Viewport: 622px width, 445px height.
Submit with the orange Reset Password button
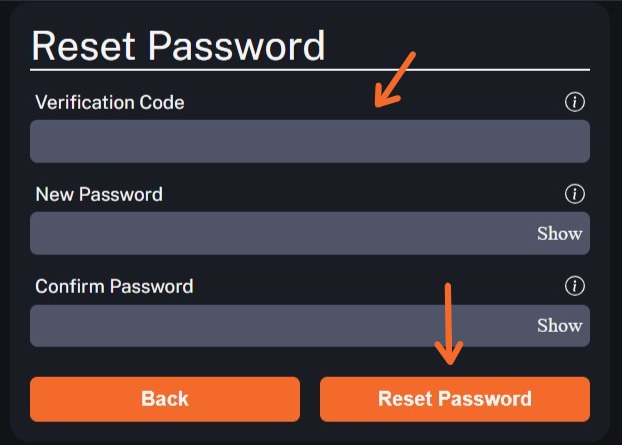pyautogui.click(x=455, y=399)
